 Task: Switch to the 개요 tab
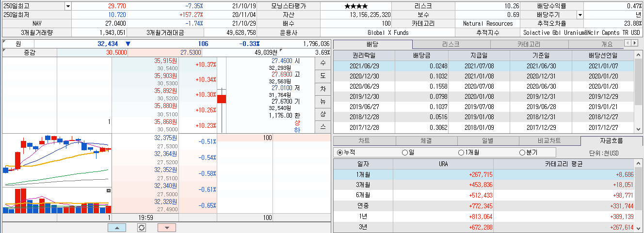click(596, 44)
